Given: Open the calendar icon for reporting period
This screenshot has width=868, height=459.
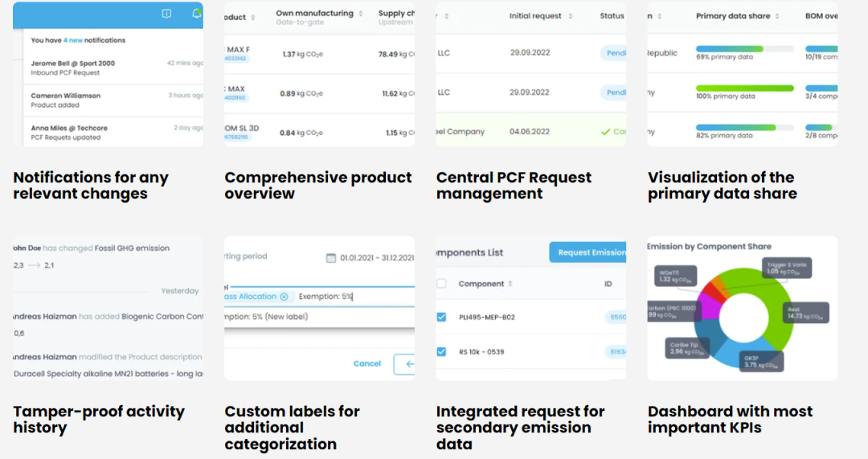Looking at the screenshot, I should (x=331, y=257).
